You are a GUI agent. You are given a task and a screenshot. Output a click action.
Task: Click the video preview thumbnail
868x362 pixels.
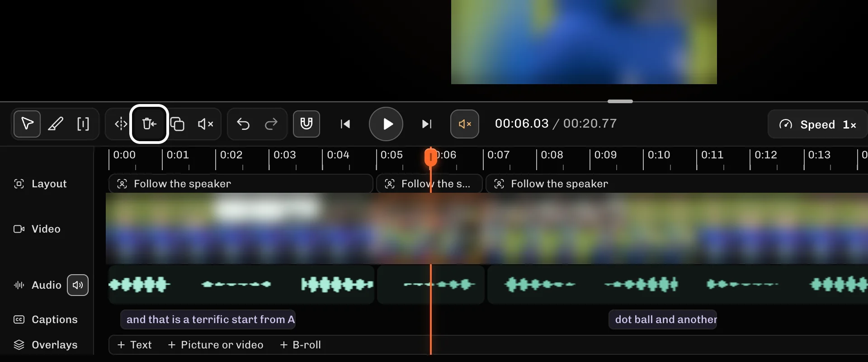(584, 42)
